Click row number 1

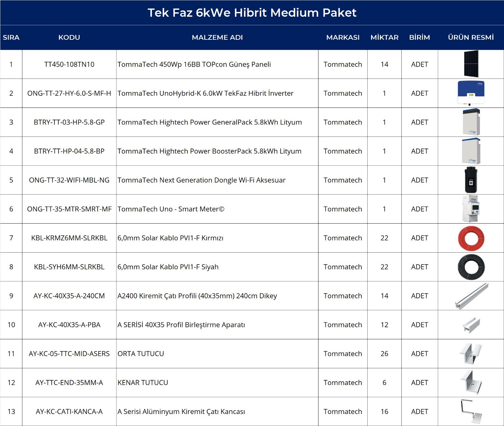[11, 64]
